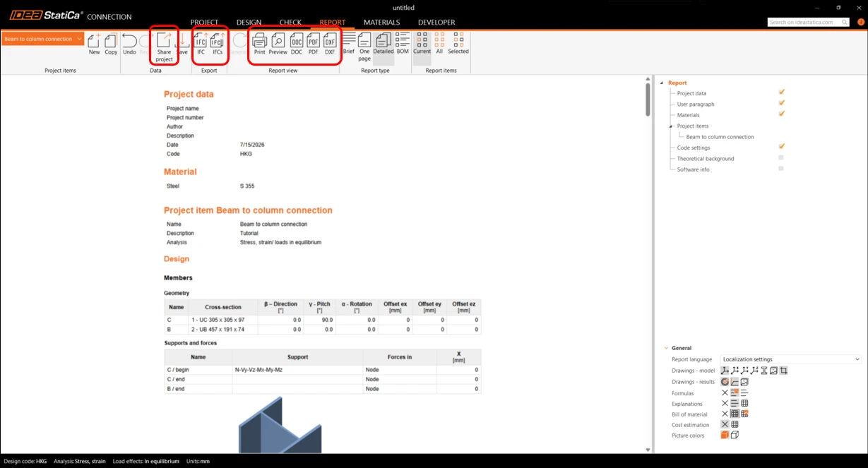Toggle User paragraph checkbox
Image resolution: width=868 pixels, height=468 pixels.
[x=781, y=103]
